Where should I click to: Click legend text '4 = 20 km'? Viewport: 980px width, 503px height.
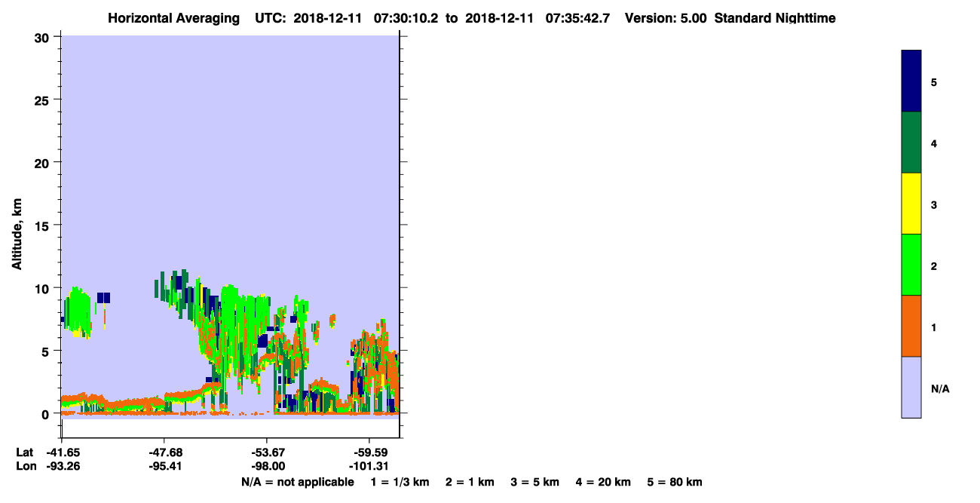coord(604,482)
